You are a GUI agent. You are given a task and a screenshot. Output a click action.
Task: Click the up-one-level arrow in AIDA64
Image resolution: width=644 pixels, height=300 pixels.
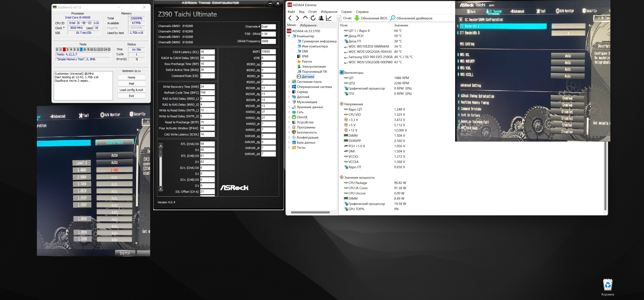(x=305, y=18)
